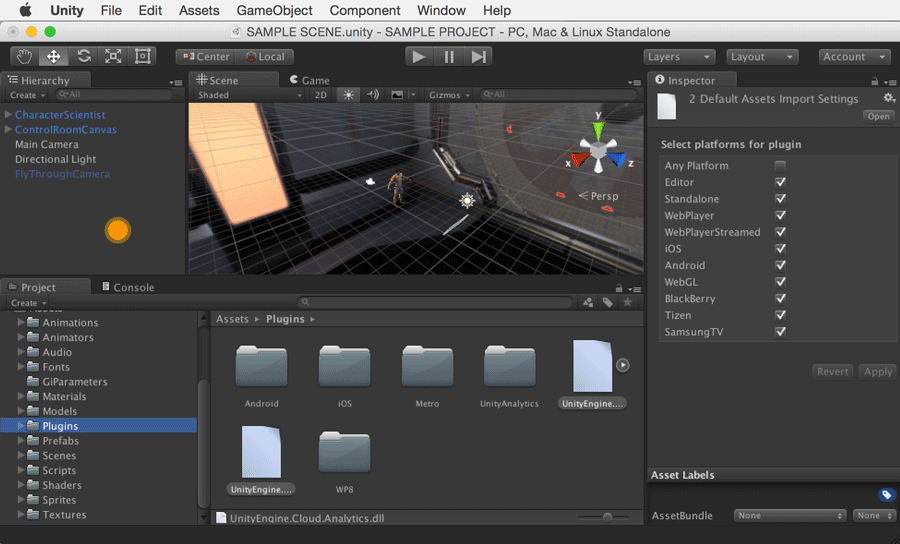
Task: Expand the CharacterScientist hierarchy item
Action: coord(9,115)
